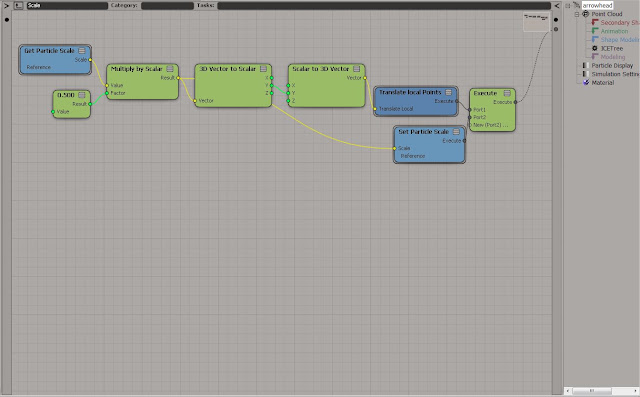640x397 pixels.
Task: Click the purple Modeling stack marker icon
Action: 595,57
